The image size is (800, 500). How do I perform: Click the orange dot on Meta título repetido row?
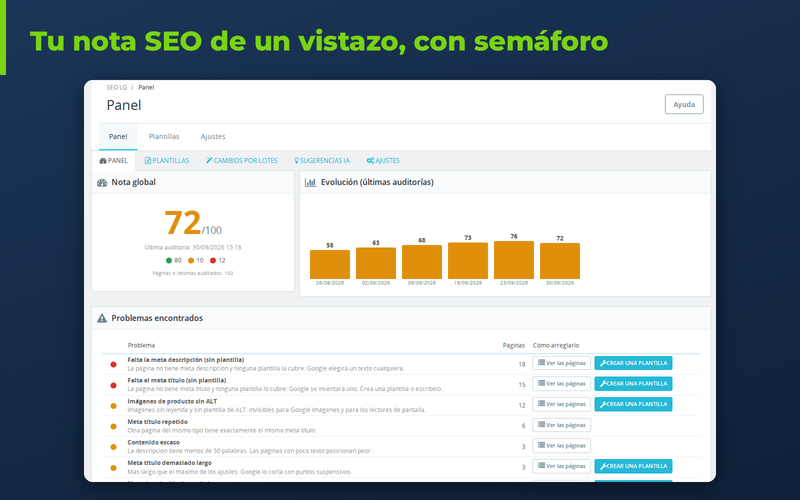click(113, 427)
